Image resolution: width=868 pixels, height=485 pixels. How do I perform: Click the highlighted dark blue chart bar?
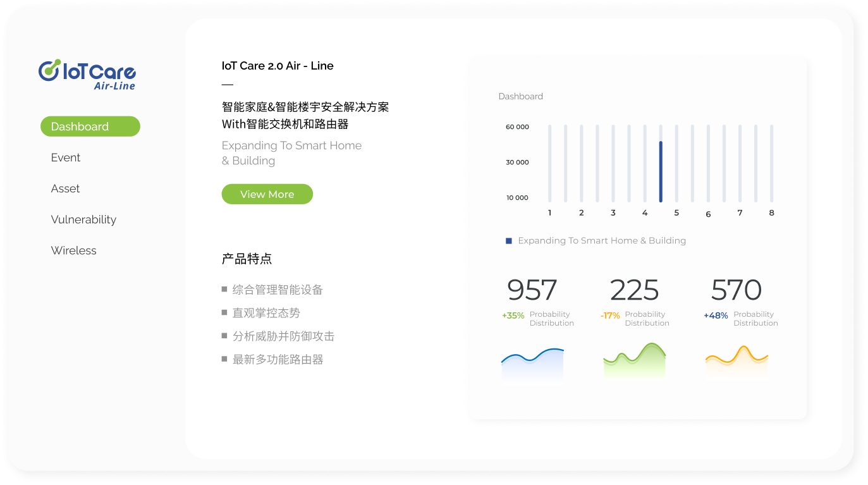tap(661, 171)
